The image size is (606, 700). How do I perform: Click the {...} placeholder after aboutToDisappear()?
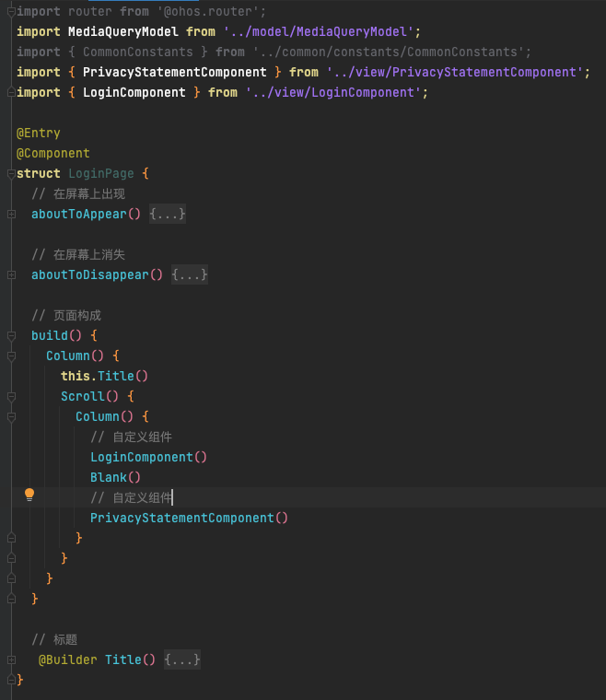pyautogui.click(x=190, y=274)
